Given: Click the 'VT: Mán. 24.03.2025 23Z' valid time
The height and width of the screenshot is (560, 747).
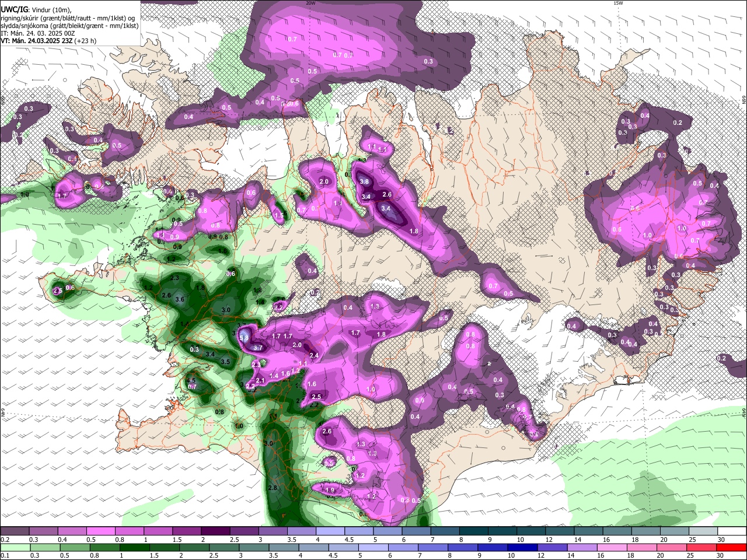Looking at the screenshot, I should point(36,41).
